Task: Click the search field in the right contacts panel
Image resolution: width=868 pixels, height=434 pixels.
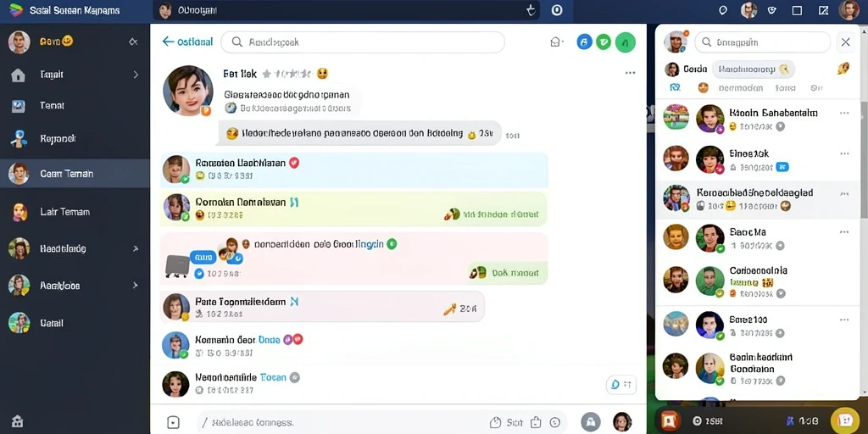Action: pos(763,42)
